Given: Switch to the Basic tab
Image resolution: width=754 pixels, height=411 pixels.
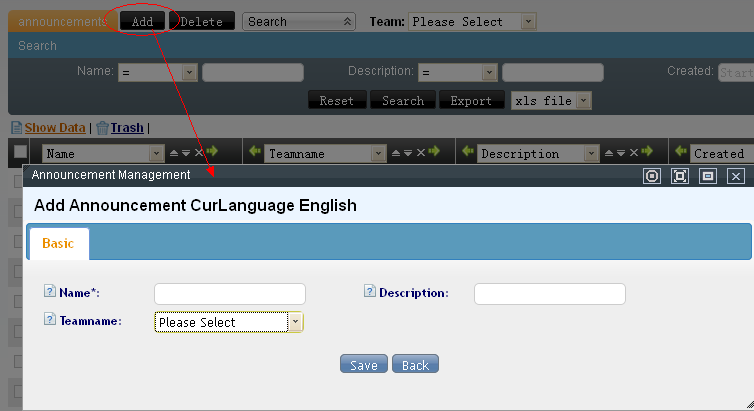Looking at the screenshot, I should click(x=58, y=244).
